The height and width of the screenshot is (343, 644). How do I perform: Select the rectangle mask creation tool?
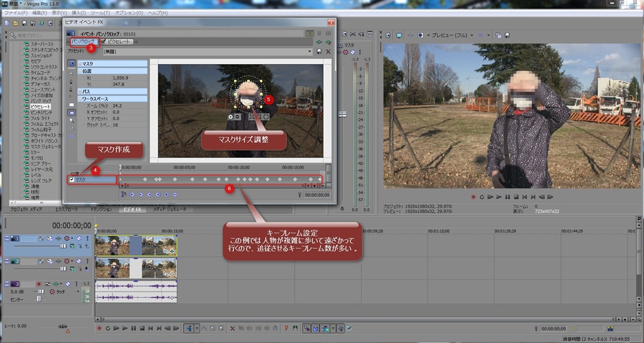pos(72,104)
